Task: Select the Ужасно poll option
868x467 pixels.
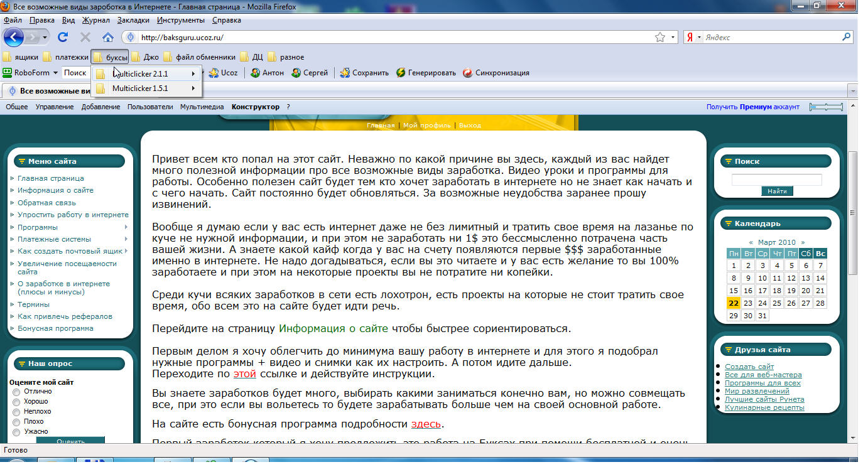Action: tap(16, 432)
